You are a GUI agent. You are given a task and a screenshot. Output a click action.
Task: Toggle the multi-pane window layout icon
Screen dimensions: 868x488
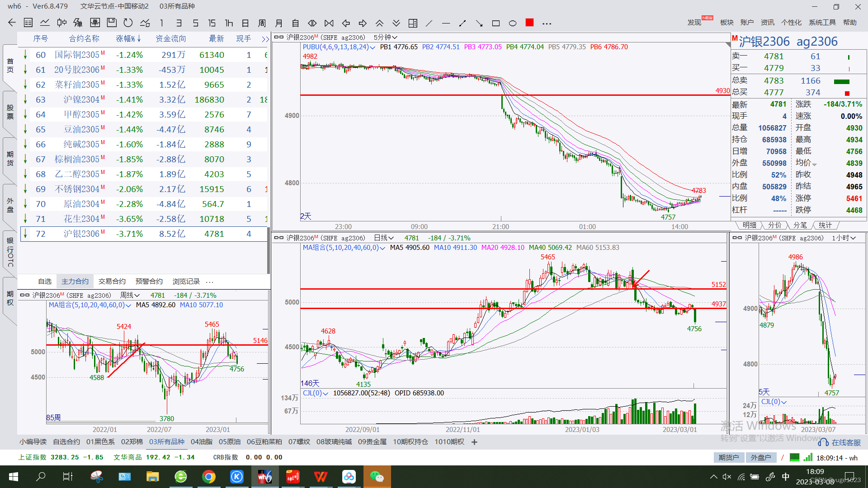pyautogui.click(x=413, y=23)
